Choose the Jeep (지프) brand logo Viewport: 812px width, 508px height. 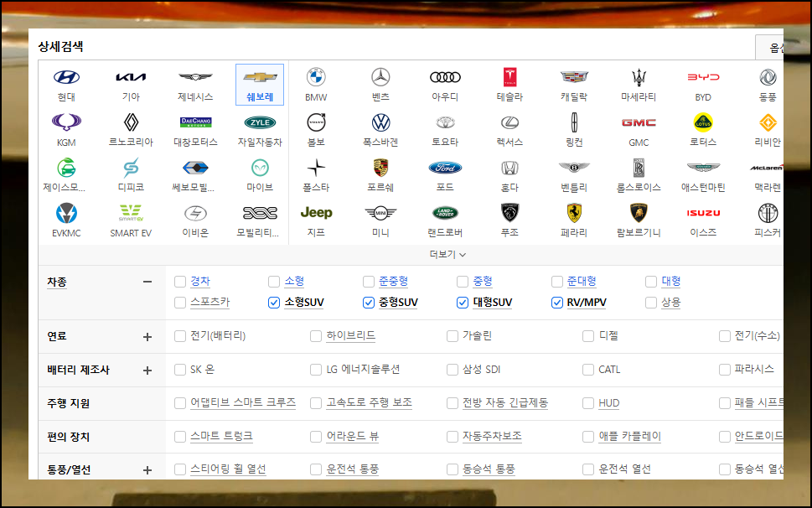316,213
